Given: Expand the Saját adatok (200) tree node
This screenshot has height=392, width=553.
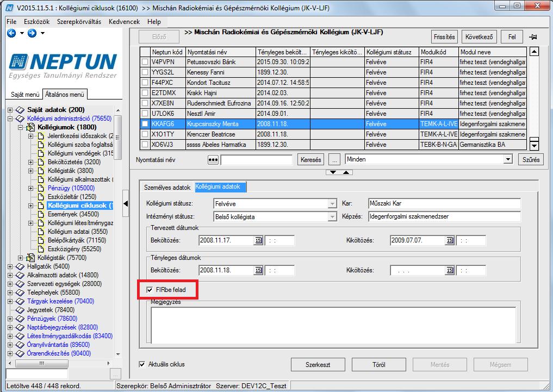Looking at the screenshot, I should point(10,110).
